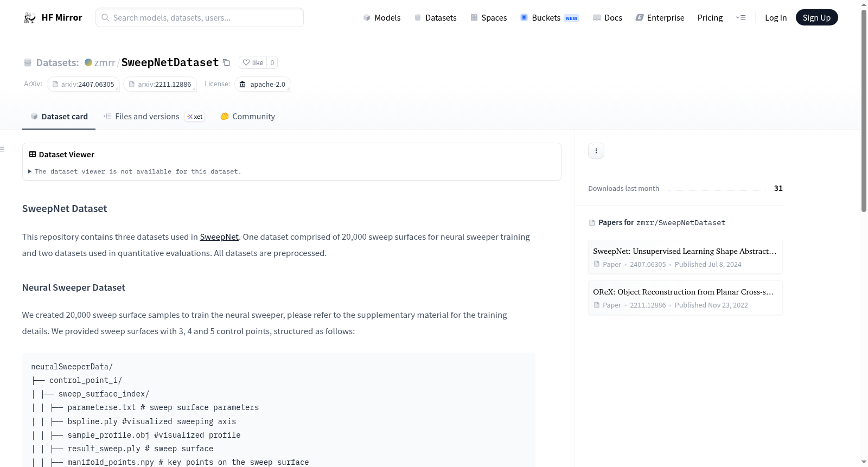The height and width of the screenshot is (467, 868).
Task: Click the zmrr user avatar
Action: 88,62
